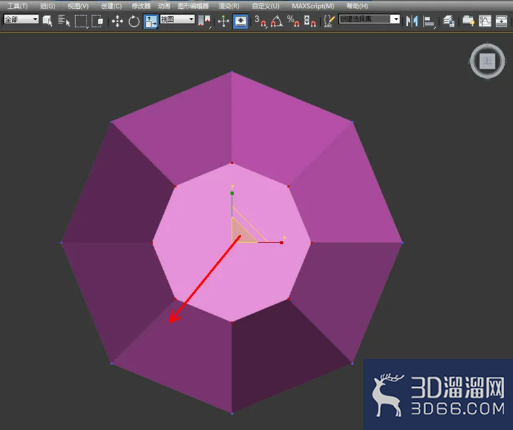Toggle Window/Crossing selection mode
The height and width of the screenshot is (430, 513).
[x=97, y=21]
